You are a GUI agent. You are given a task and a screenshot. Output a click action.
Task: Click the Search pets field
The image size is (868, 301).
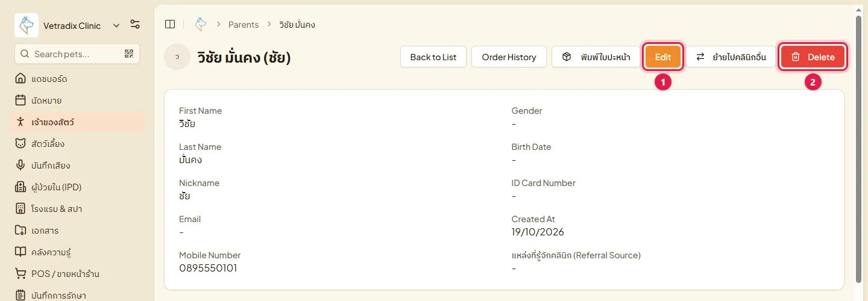click(77, 54)
